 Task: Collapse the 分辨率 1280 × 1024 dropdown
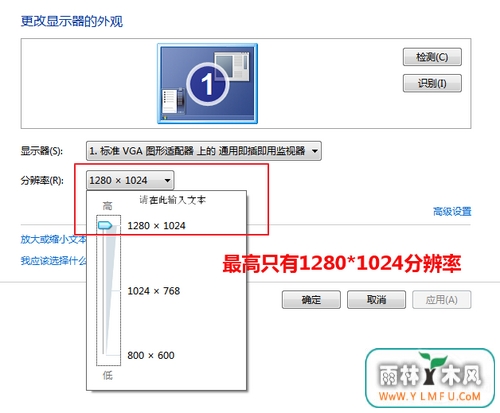point(130,180)
